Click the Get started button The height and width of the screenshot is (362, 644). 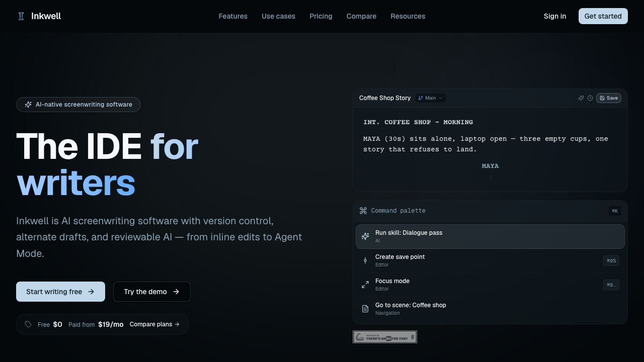(x=603, y=16)
